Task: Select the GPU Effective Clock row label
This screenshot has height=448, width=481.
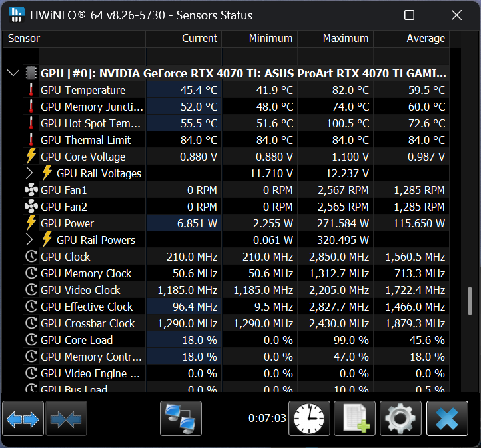Action: pyautogui.click(x=87, y=307)
